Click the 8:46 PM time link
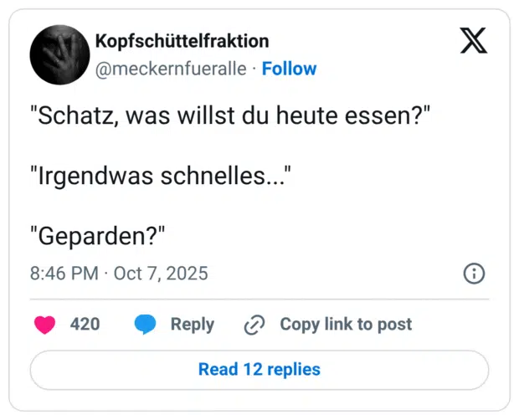Image resolution: width=519 pixels, height=420 pixels. pyautogui.click(x=64, y=274)
